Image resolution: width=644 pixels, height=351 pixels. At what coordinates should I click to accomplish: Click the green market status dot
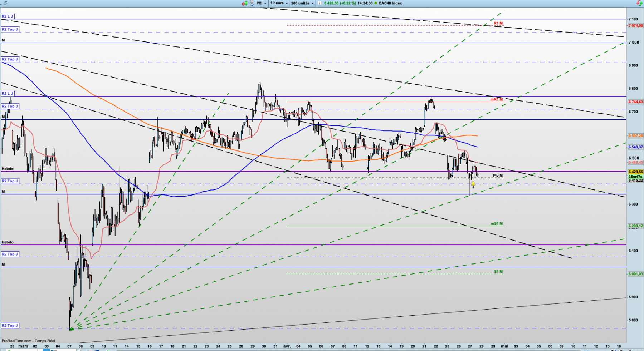tap(376, 3)
